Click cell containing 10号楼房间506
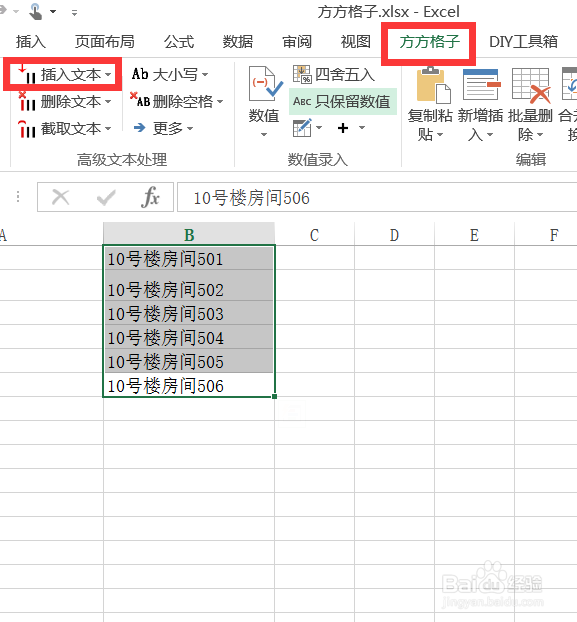This screenshot has width=577, height=622. [x=189, y=385]
